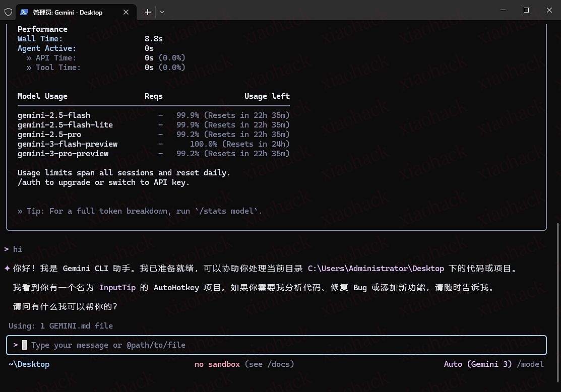561x392 pixels.
Task: Maximize the terminal window
Action: click(526, 10)
